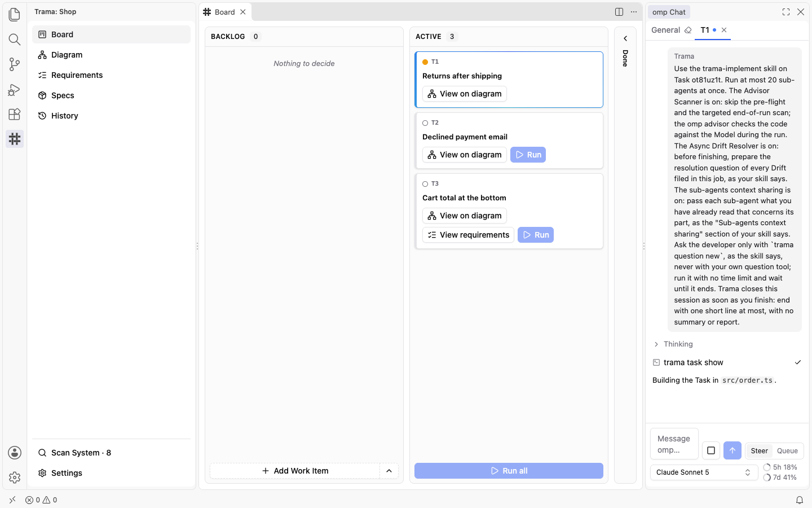This screenshot has height=508, width=812.
Task: Open the Specs view in sidebar
Action: [111, 95]
